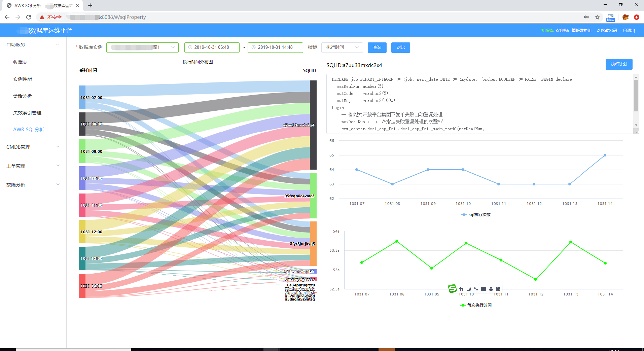Click the 执行计划 button
This screenshot has height=351, width=644.
(619, 64)
